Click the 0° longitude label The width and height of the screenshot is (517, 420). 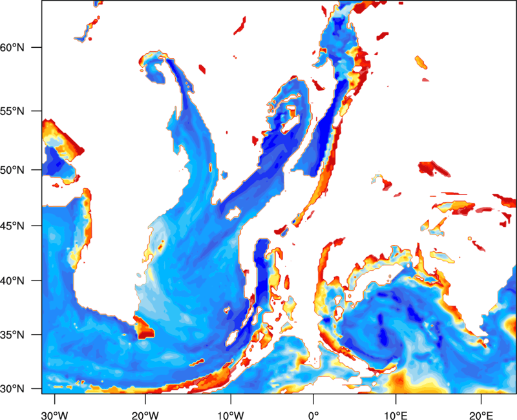click(x=313, y=415)
